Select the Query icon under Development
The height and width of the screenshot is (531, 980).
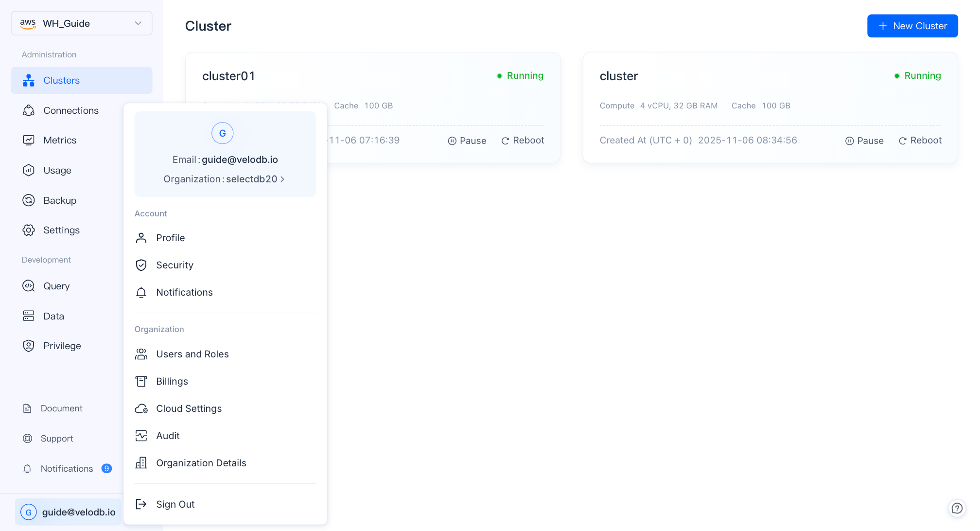click(29, 286)
